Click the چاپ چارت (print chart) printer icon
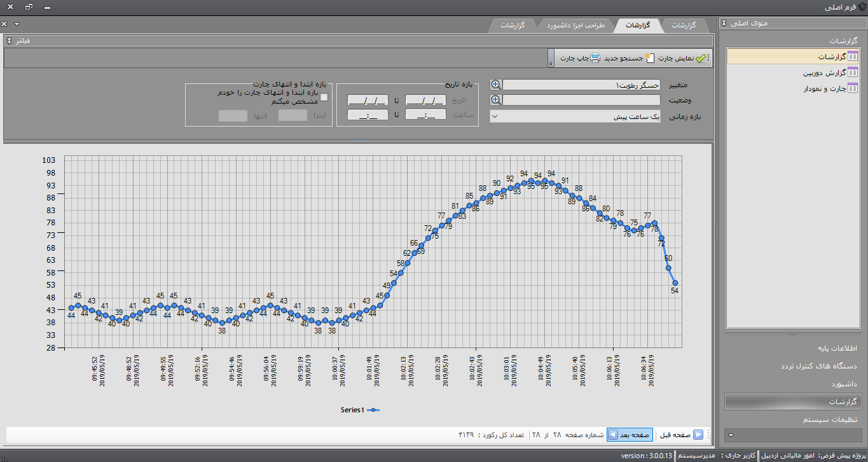 pos(595,58)
